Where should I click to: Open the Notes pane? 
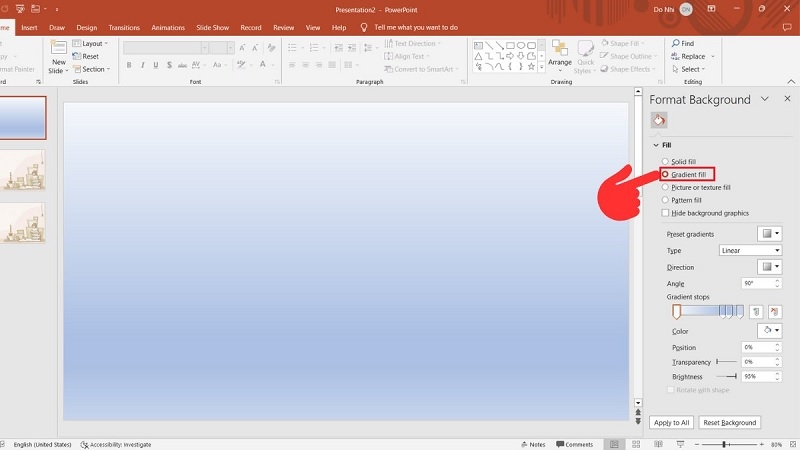pos(533,444)
